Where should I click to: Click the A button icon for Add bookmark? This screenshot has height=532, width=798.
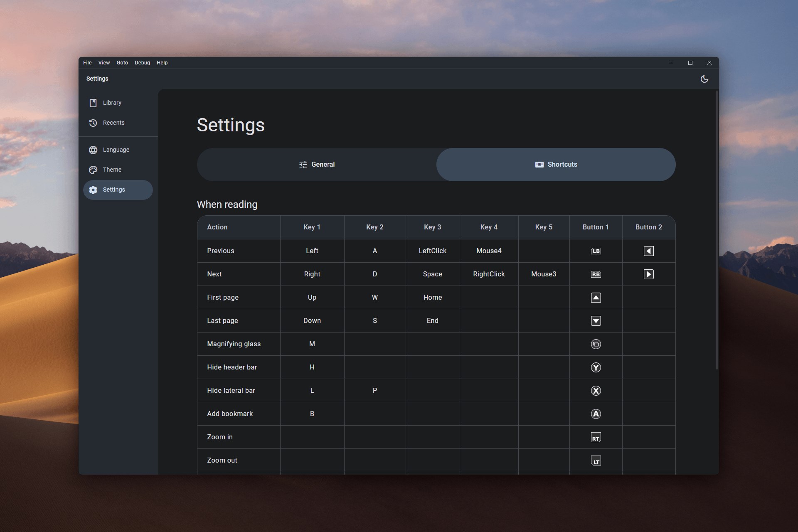[x=596, y=414]
